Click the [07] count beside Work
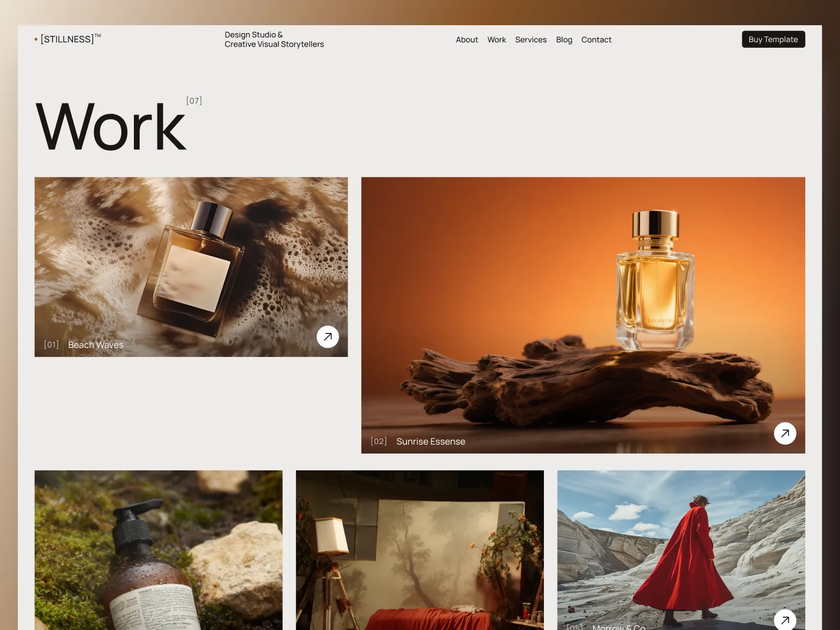This screenshot has height=630, width=840. pyautogui.click(x=194, y=101)
